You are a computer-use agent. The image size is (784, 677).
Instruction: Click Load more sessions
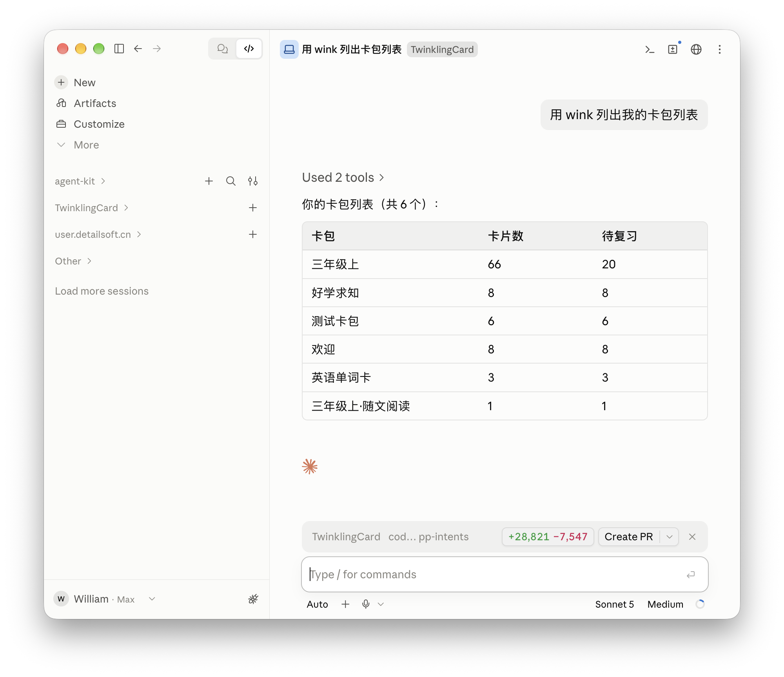[x=102, y=291]
